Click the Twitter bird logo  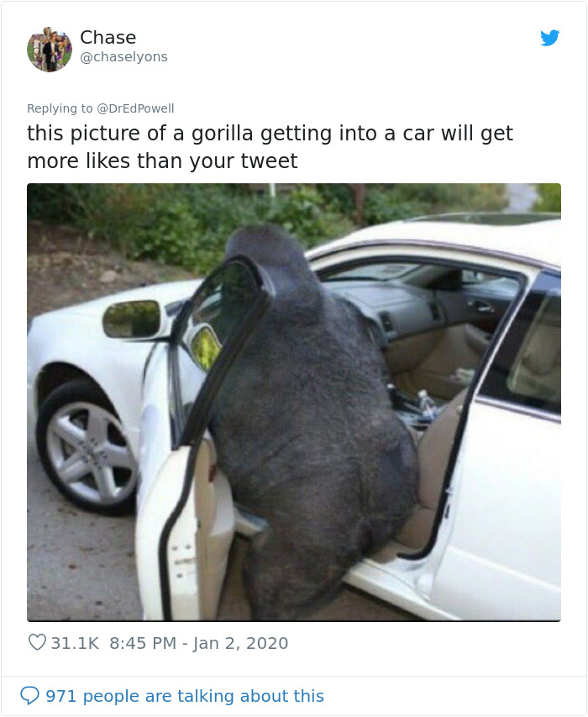pos(549,38)
